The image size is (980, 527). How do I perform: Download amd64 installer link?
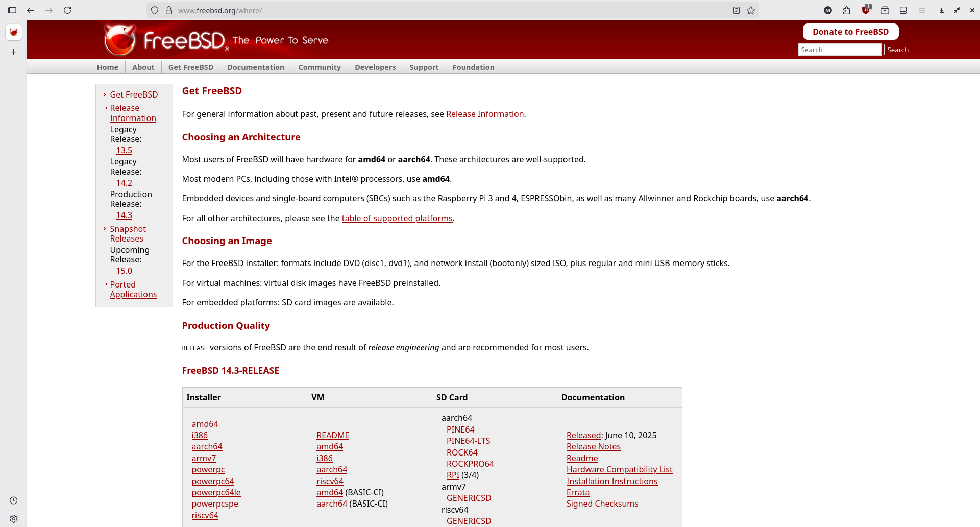pyautogui.click(x=205, y=424)
